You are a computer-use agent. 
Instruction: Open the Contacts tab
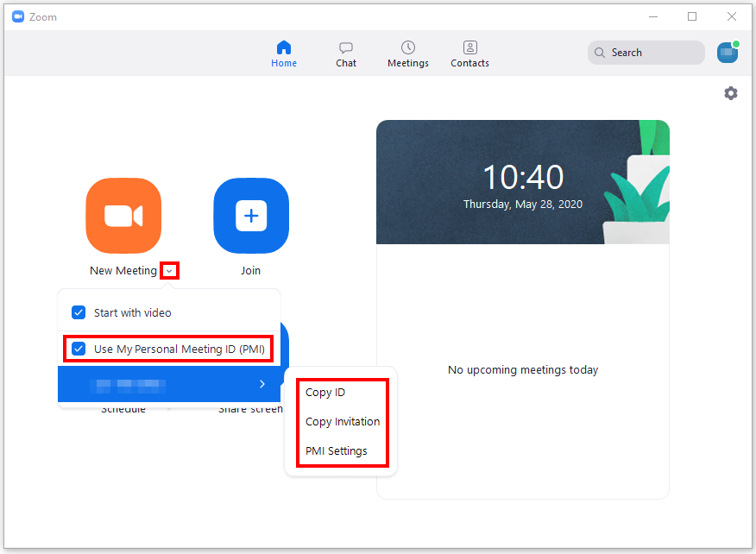(x=469, y=54)
